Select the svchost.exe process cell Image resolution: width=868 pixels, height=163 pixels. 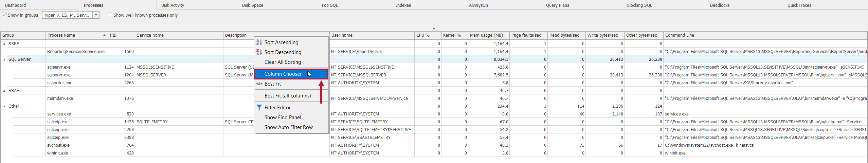(x=77, y=145)
